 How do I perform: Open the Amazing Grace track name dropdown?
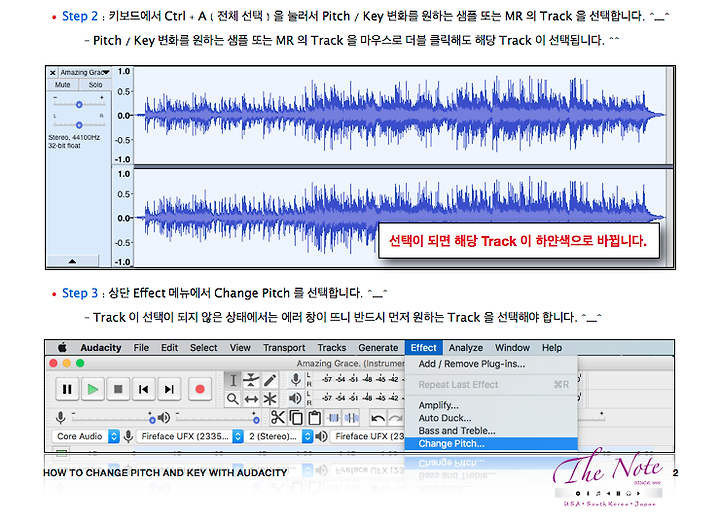[x=85, y=73]
